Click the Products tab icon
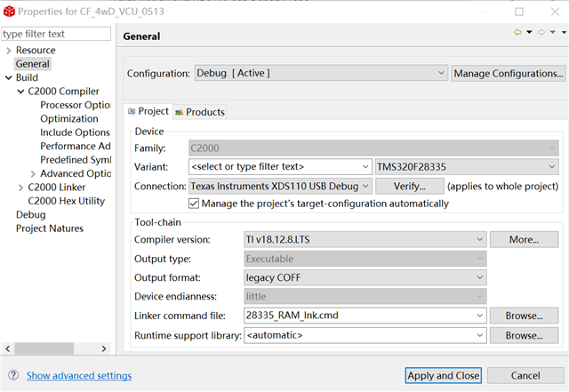The width and height of the screenshot is (569, 392). [x=179, y=112]
